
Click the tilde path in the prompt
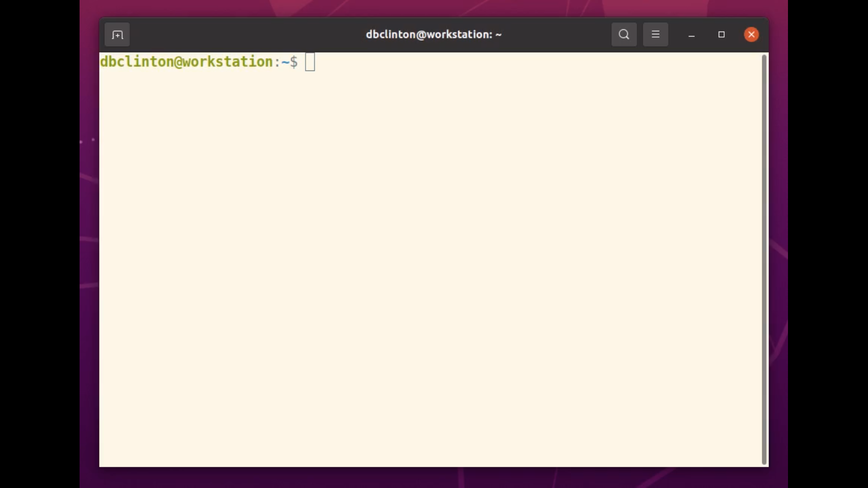pyautogui.click(x=285, y=62)
